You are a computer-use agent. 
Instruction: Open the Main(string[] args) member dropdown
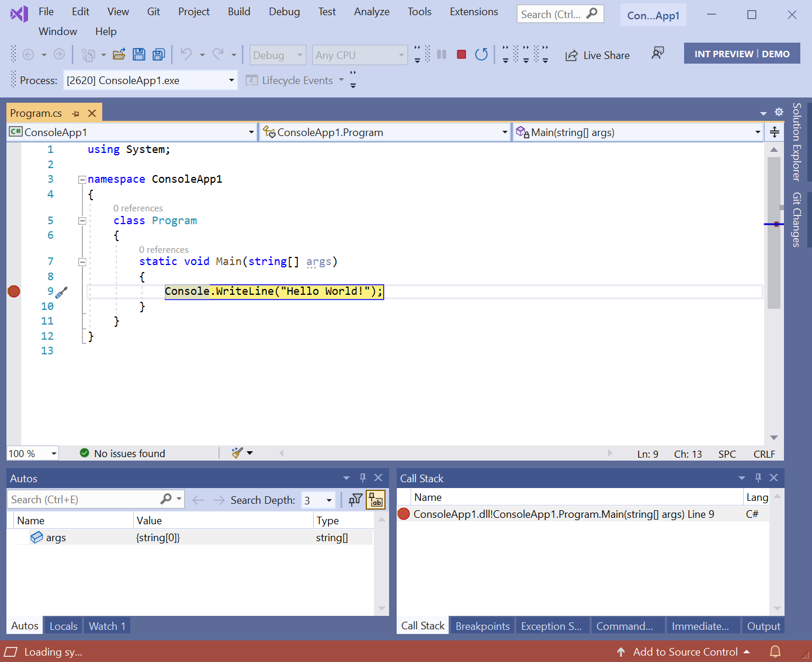(638, 133)
